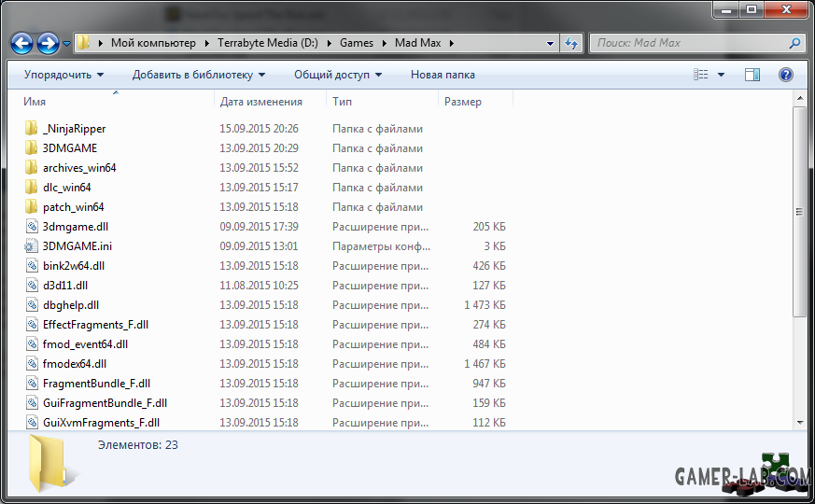Click scrollbar up arrow
The width and height of the screenshot is (815, 504).
800,98
